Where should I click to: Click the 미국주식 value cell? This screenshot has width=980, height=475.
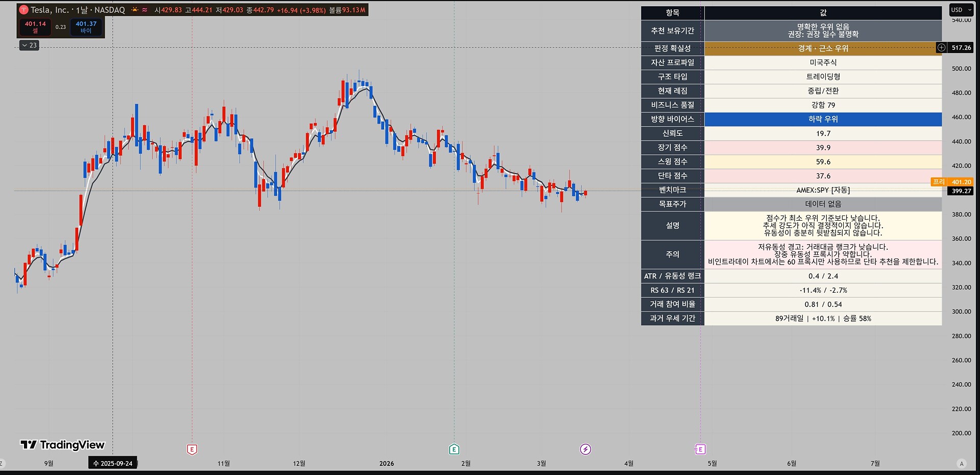(x=823, y=62)
